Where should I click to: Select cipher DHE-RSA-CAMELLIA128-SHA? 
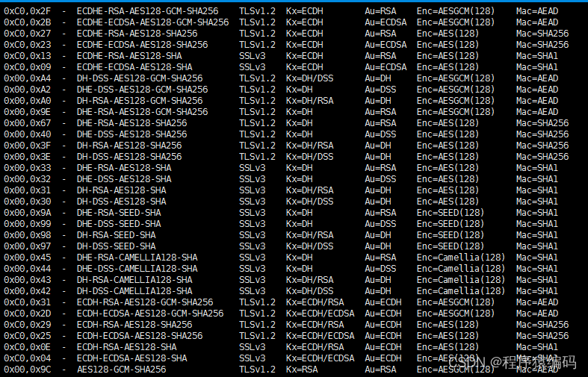(137, 258)
